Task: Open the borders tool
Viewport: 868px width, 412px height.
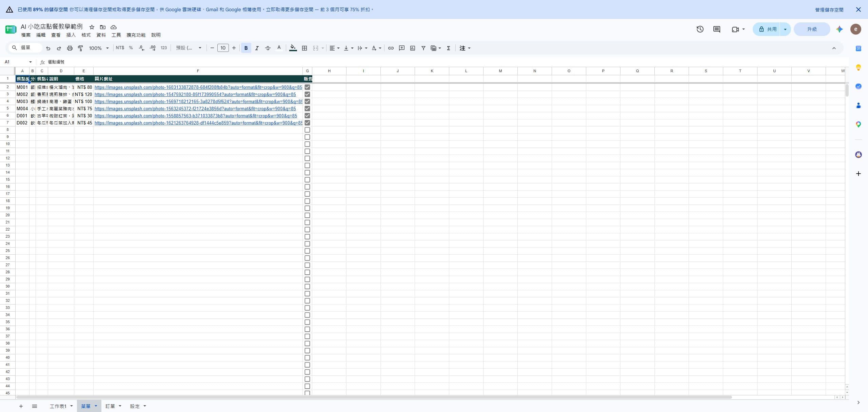Action: click(304, 48)
